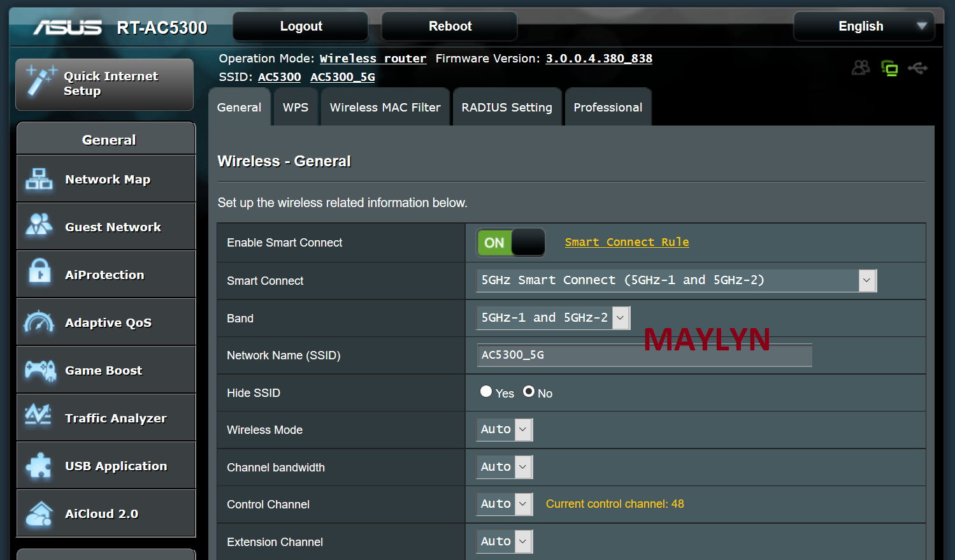This screenshot has width=955, height=560.
Task: Toggle the Enable Smart Connect switch
Action: [x=511, y=243]
